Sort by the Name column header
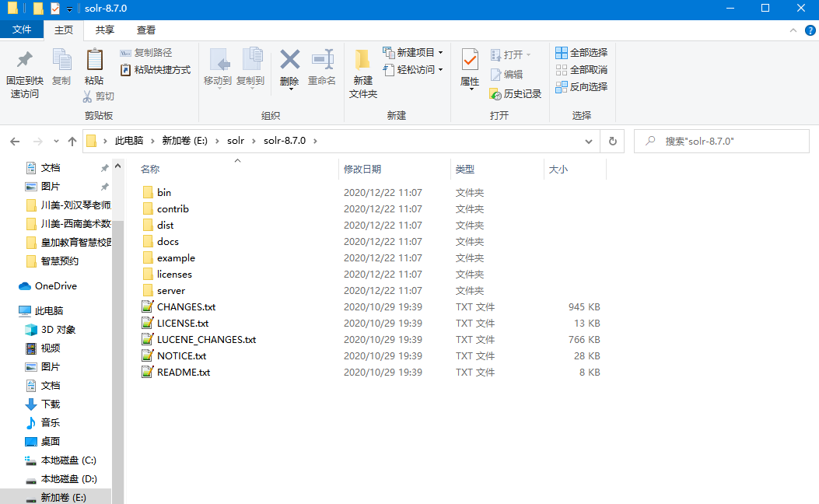Viewport: 819px width, 504px height. (x=150, y=170)
